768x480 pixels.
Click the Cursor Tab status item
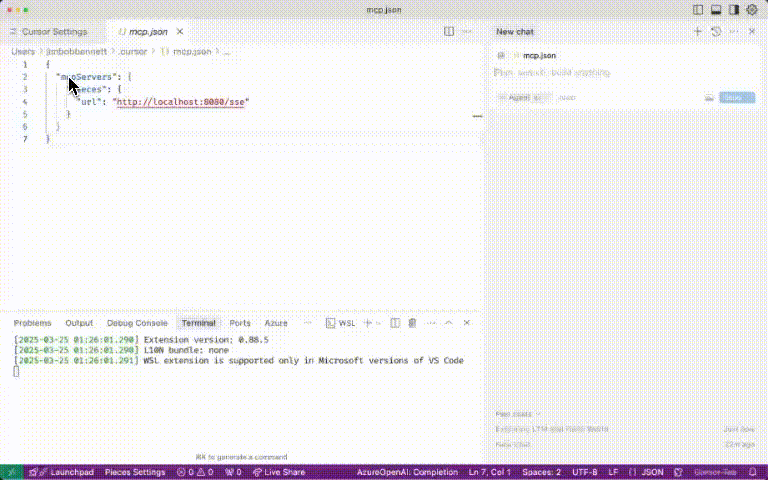click(x=716, y=472)
